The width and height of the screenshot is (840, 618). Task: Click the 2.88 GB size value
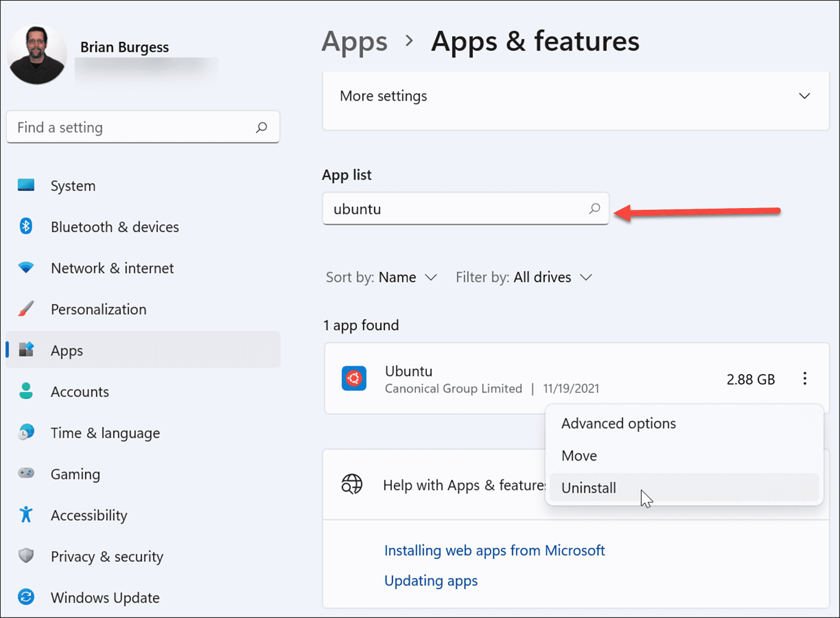coord(750,379)
